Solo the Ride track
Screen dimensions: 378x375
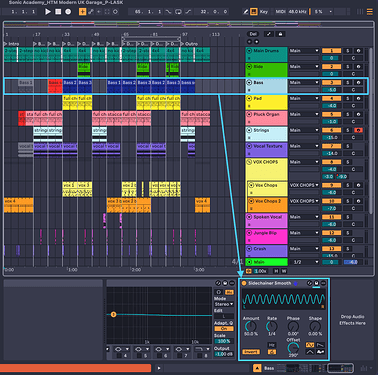click(348, 67)
